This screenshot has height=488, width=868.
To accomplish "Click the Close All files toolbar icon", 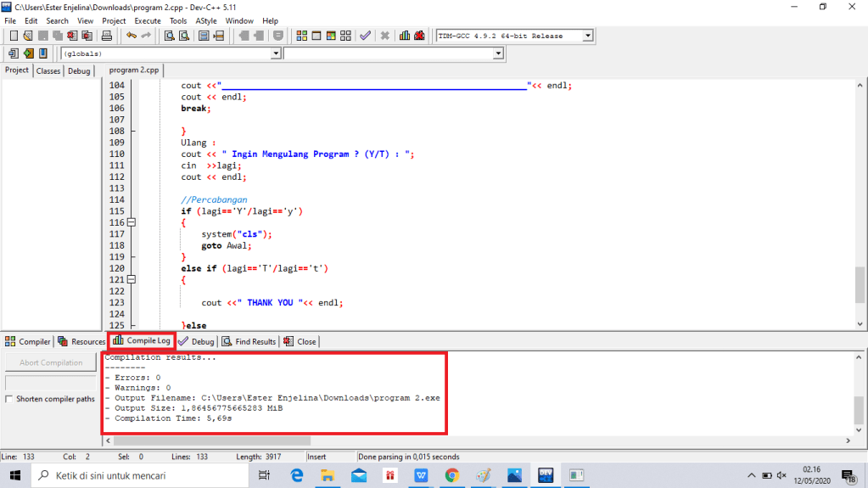I will pyautogui.click(x=86, y=36).
